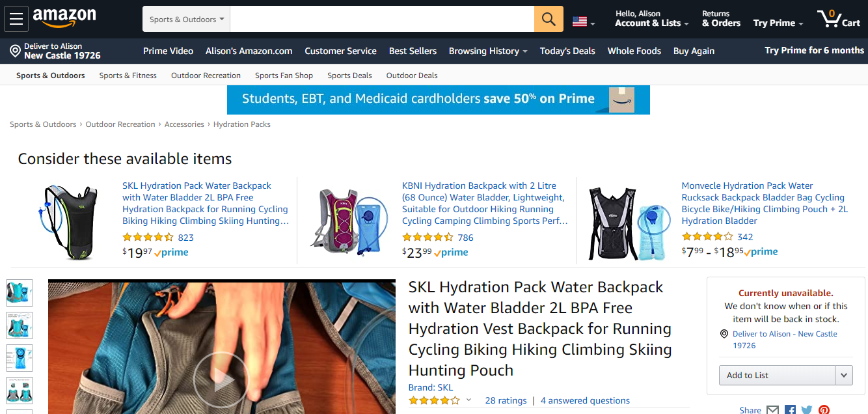Share on Pinterest icon
The height and width of the screenshot is (414, 868).
tap(824, 410)
